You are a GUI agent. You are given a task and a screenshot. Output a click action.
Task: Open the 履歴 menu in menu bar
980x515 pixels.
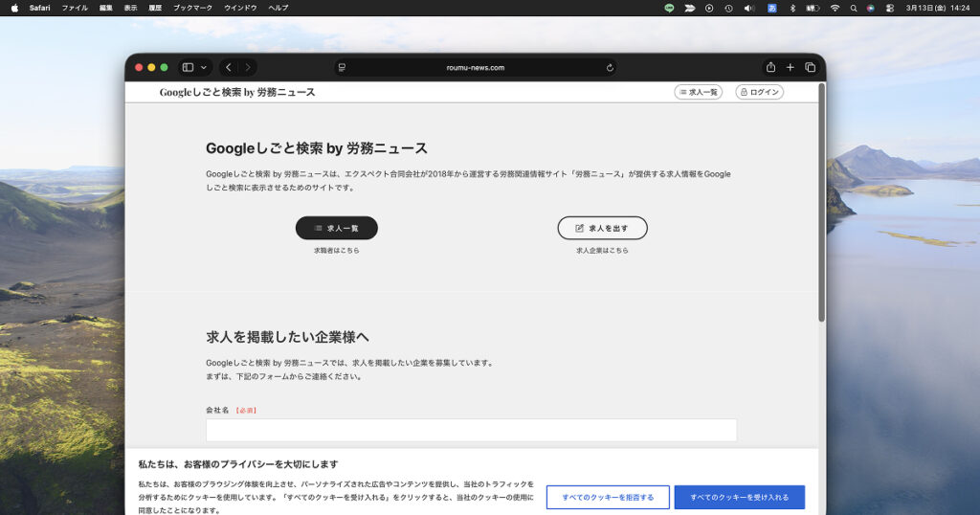point(155,8)
